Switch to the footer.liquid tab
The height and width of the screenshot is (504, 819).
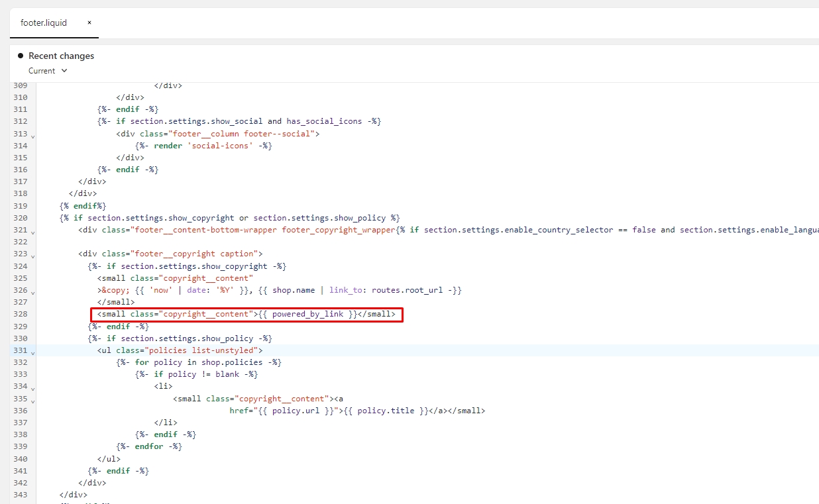pyautogui.click(x=44, y=23)
